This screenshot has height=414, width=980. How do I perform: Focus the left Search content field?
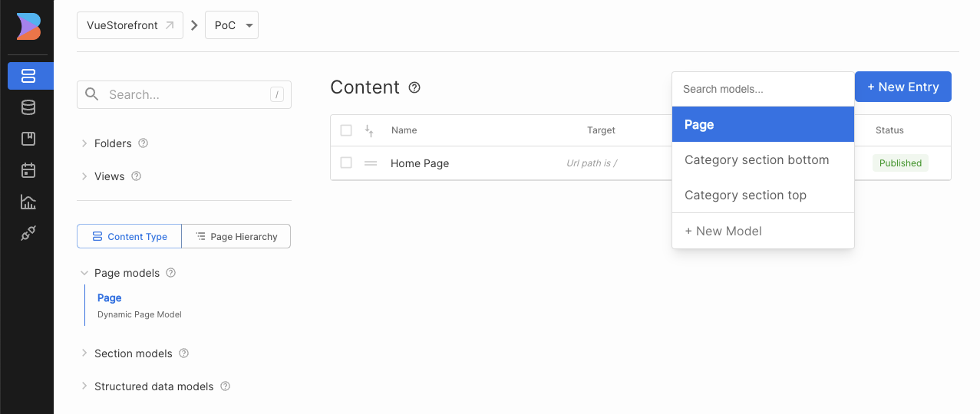(184, 94)
